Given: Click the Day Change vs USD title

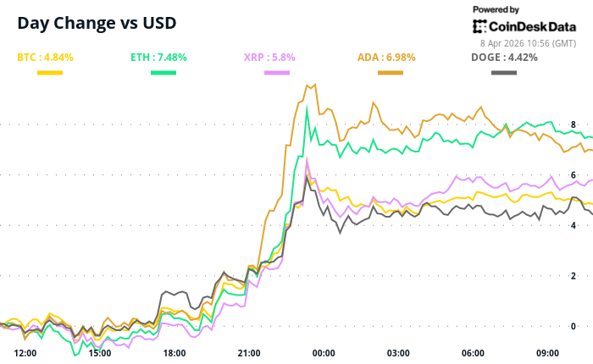Looking at the screenshot, I should [x=97, y=23].
